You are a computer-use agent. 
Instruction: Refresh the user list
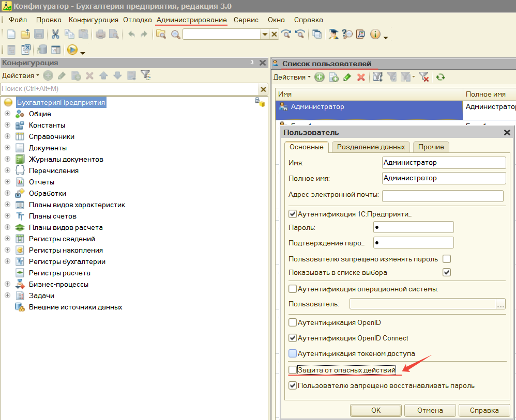coord(441,77)
